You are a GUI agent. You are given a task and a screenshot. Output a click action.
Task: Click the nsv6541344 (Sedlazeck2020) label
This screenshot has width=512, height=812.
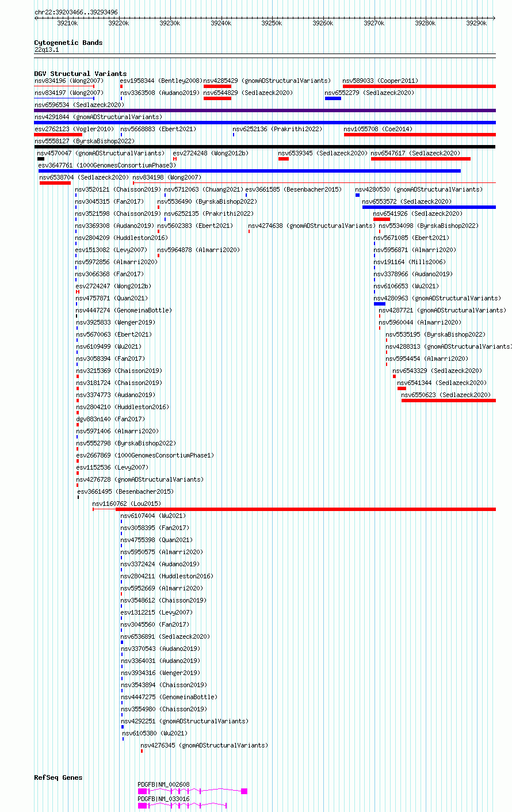click(442, 383)
